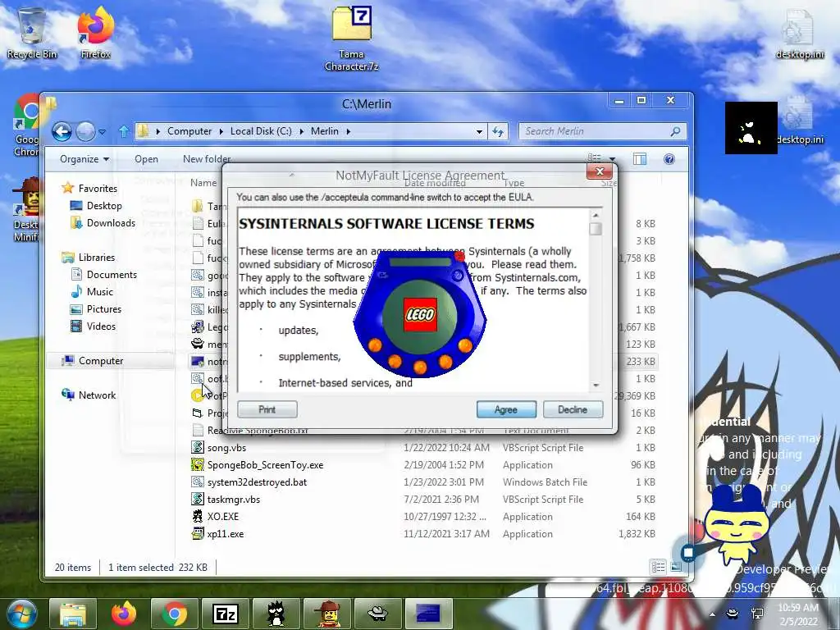Image resolution: width=840 pixels, height=630 pixels.
Task: Expand the address bar history dropdown
Action: click(x=479, y=131)
